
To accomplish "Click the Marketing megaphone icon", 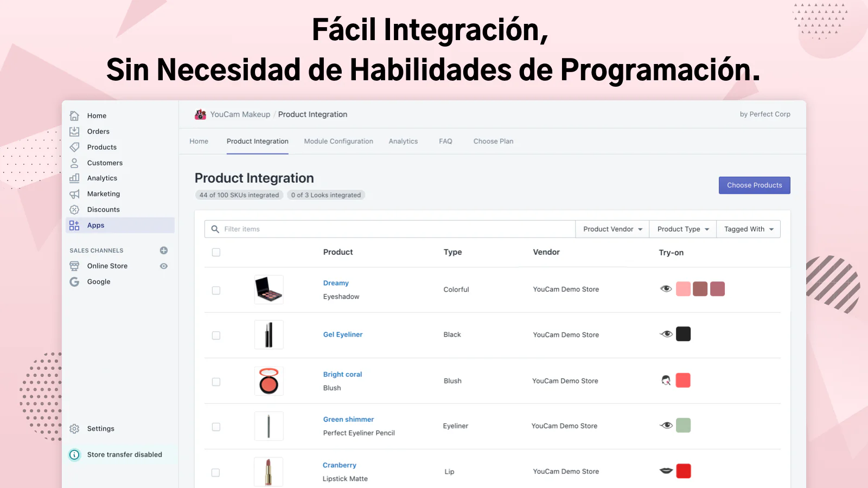I will point(74,194).
